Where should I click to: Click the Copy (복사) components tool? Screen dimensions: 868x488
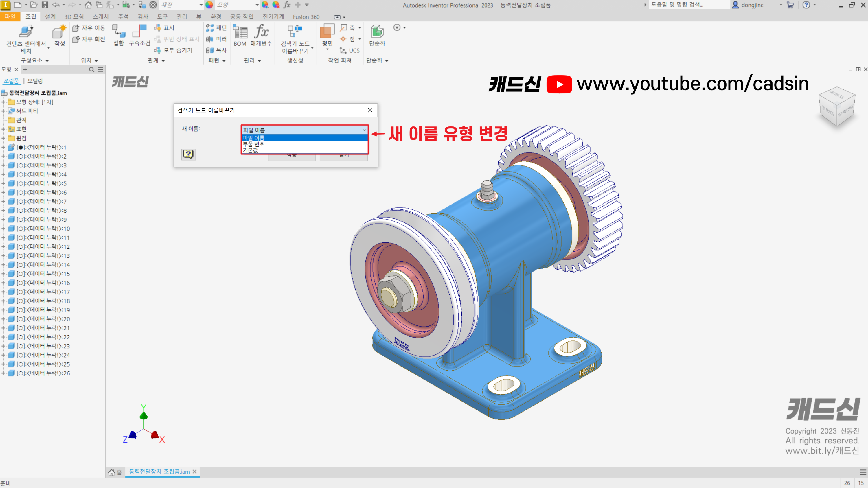(216, 50)
